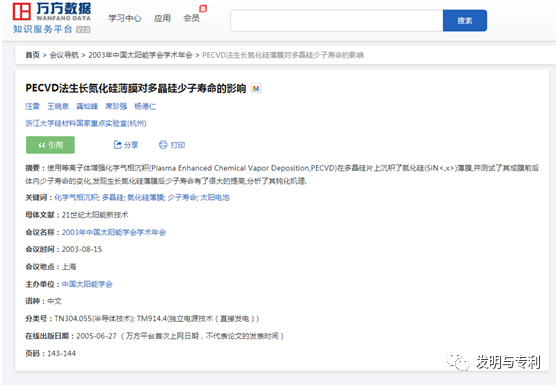Click online publication date 2005-06-27
The image size is (558, 387).
point(96,336)
